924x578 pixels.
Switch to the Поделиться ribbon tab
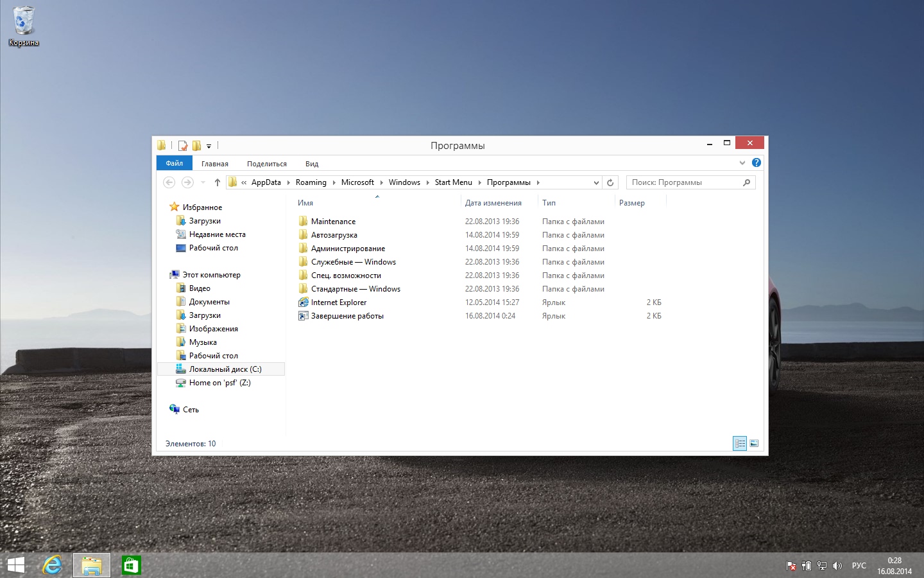267,164
